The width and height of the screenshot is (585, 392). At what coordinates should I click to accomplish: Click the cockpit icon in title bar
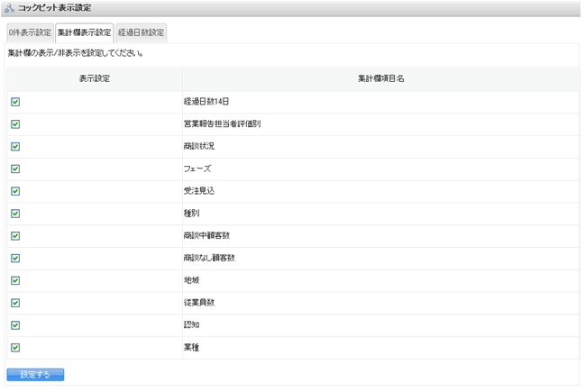pos(10,8)
